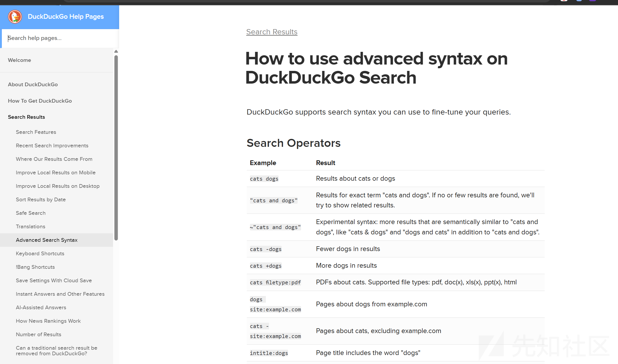Click the page title heading
The height and width of the screenshot is (364, 618).
[376, 68]
